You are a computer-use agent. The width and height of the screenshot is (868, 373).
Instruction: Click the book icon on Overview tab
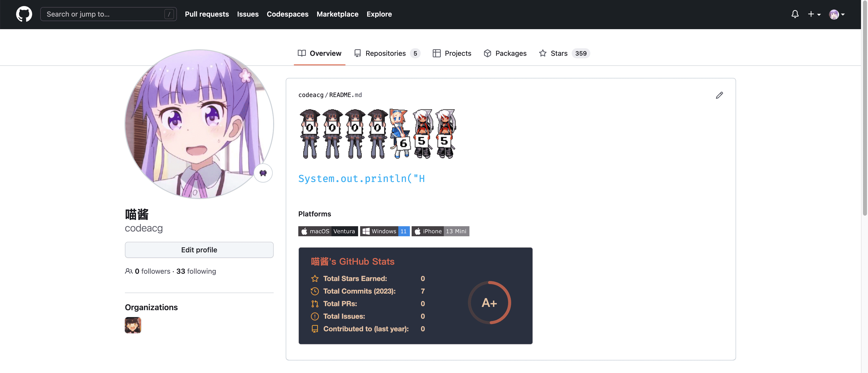302,53
